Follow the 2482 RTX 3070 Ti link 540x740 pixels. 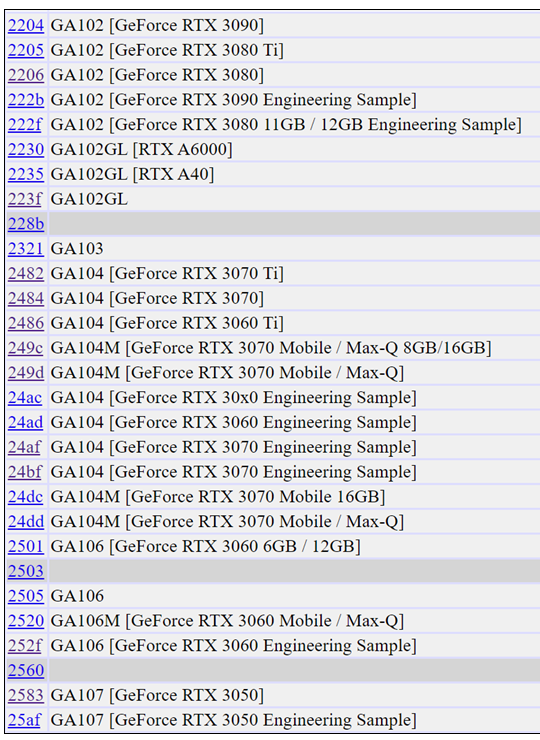pos(26,274)
